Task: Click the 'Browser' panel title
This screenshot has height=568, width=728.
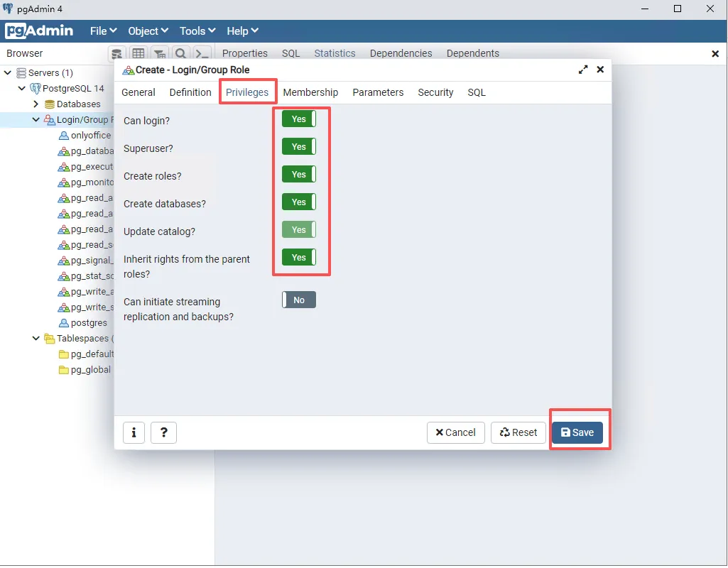Action: pos(25,53)
